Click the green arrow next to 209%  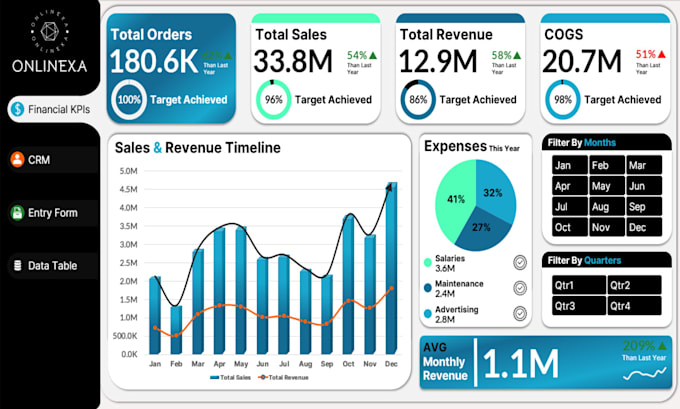[x=662, y=346]
